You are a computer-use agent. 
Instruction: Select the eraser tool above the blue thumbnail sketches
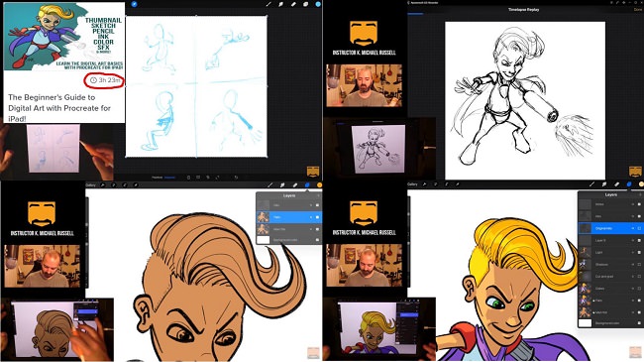293,4
